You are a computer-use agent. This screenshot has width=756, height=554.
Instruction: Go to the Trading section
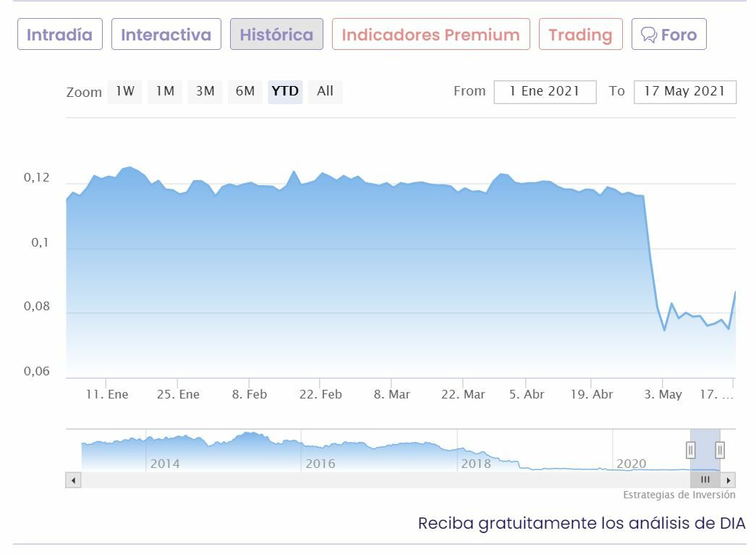(x=580, y=35)
